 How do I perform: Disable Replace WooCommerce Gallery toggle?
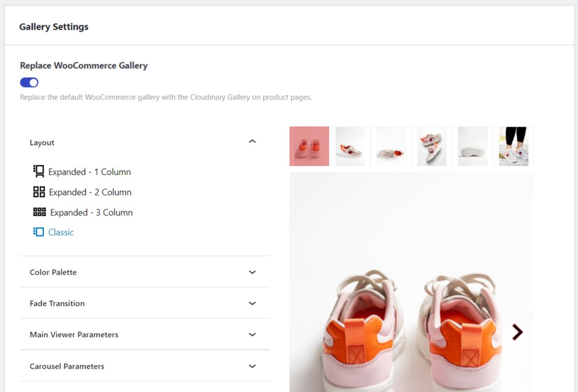point(29,82)
